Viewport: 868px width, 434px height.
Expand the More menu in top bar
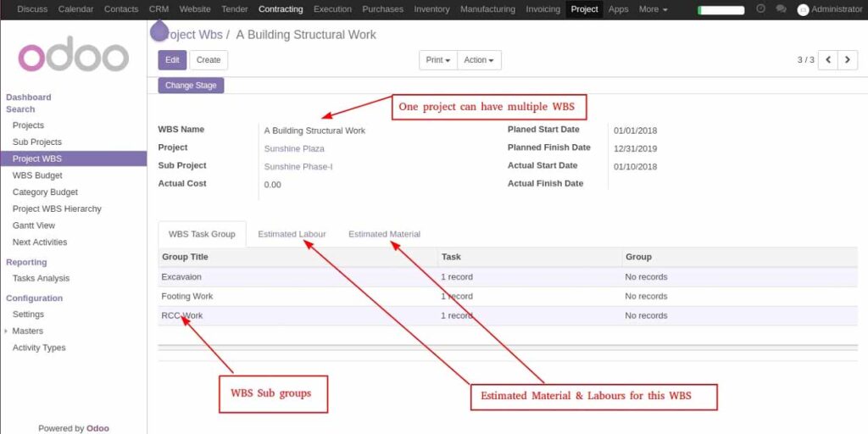click(x=652, y=9)
